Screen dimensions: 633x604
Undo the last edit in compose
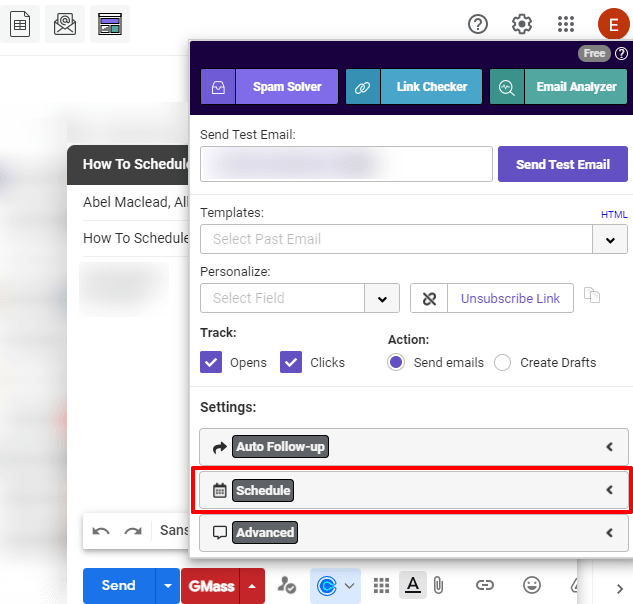pos(101,531)
